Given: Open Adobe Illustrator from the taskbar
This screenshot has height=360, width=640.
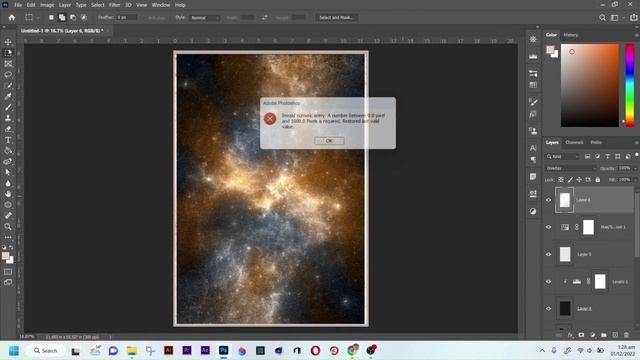Looking at the screenshot, I should (168, 350).
